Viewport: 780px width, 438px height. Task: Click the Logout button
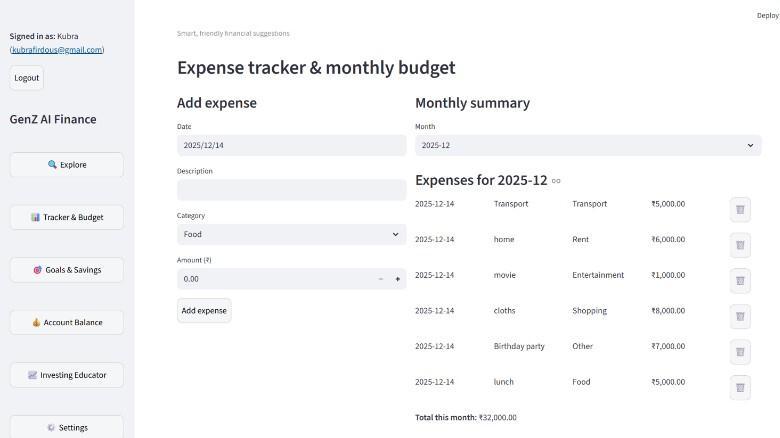tap(27, 78)
